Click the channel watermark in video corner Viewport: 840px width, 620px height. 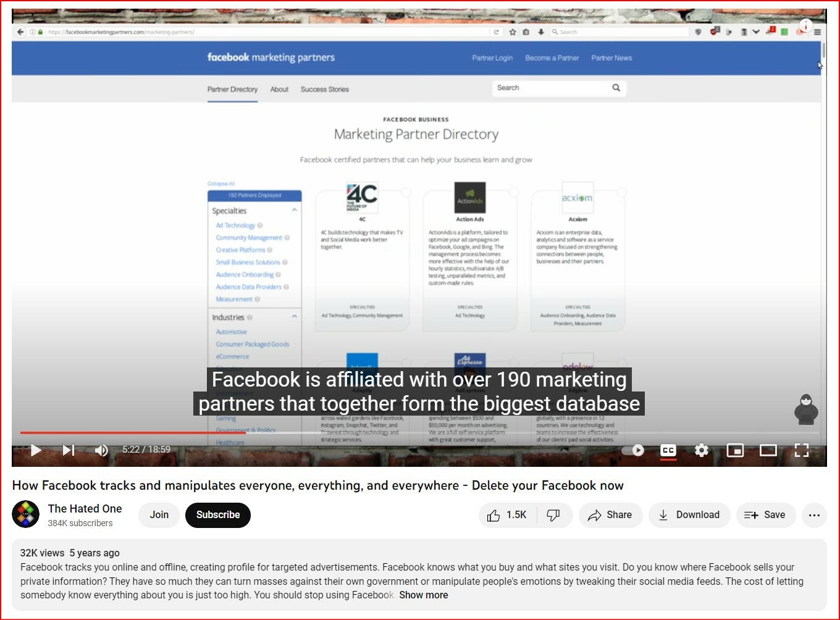click(x=806, y=409)
